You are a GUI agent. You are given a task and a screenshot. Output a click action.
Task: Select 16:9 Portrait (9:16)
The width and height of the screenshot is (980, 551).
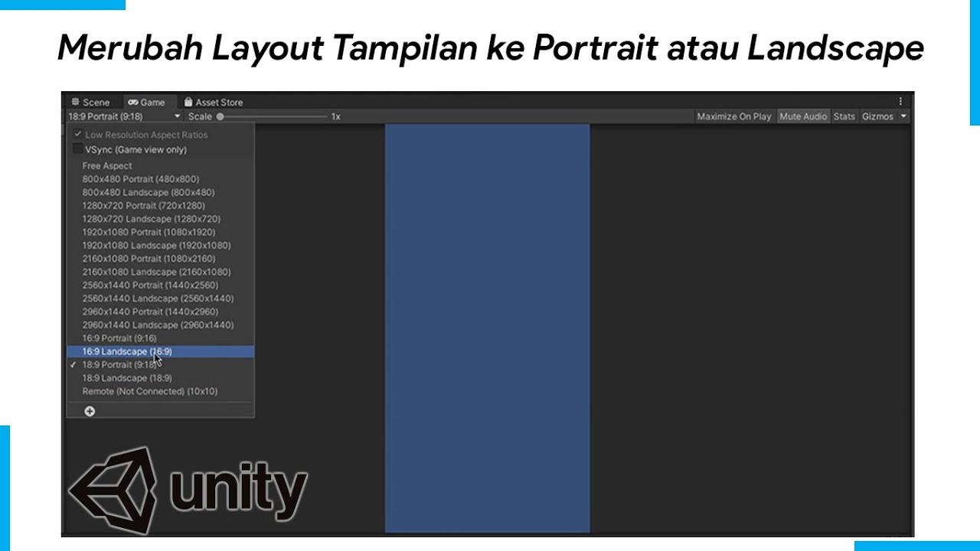(160, 338)
